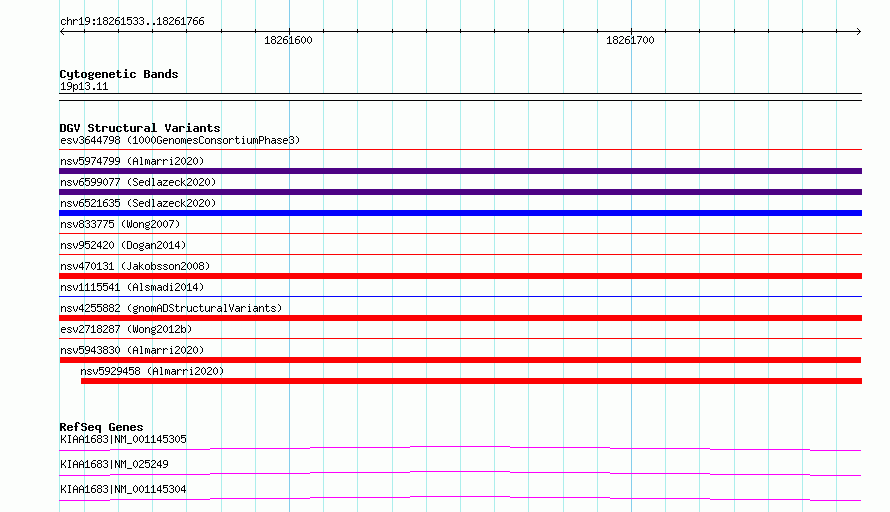Open variant nsv952420 (Dogan2014)
Image resolution: width=890 pixels, height=512 pixels.
pos(123,245)
